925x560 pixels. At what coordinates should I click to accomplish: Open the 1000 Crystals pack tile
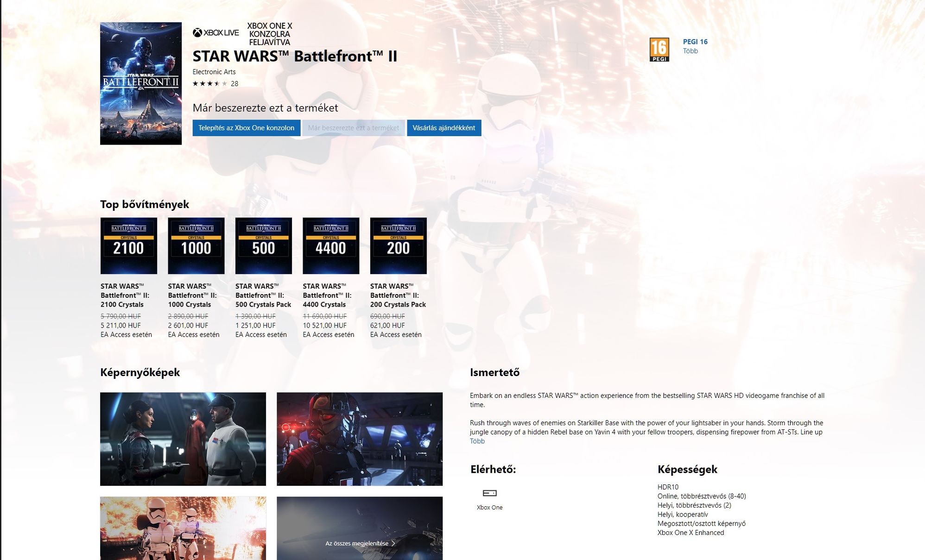click(x=196, y=246)
